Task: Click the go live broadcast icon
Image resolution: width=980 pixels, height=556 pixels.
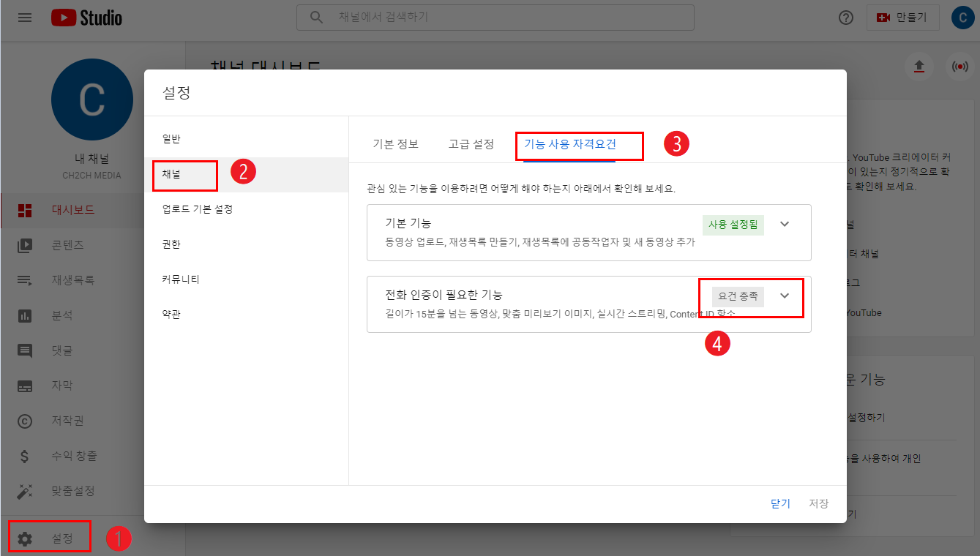Action: (960, 67)
